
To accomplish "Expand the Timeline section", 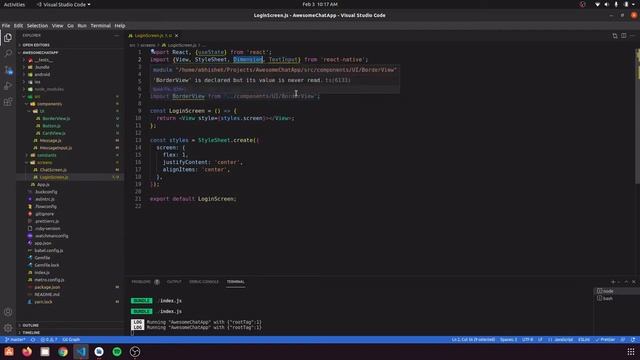I will tap(31, 333).
